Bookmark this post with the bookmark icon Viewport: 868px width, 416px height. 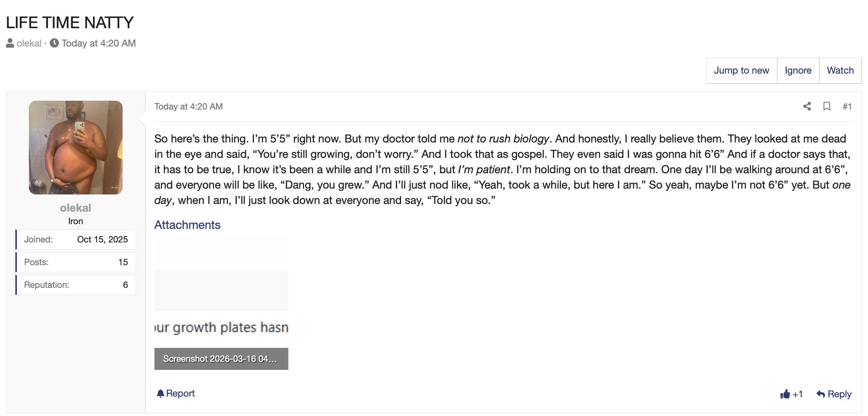[827, 106]
